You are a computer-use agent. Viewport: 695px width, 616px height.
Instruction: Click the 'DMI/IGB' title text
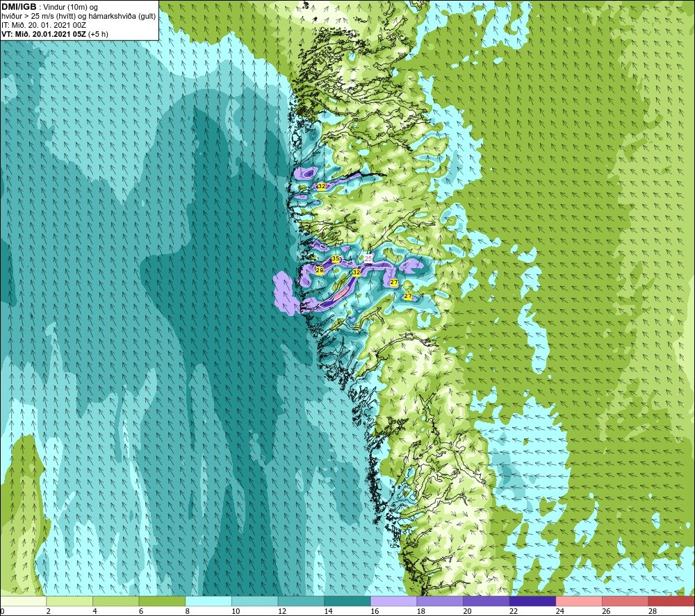[19, 7]
